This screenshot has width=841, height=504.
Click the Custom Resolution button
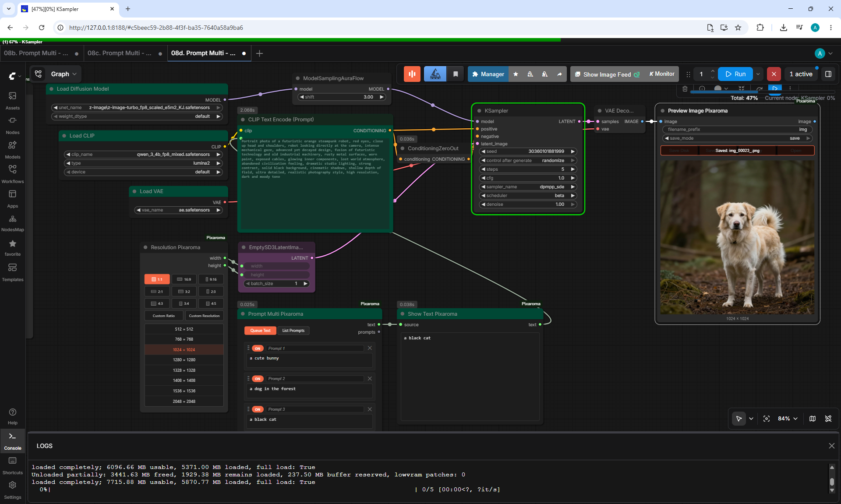coord(205,316)
